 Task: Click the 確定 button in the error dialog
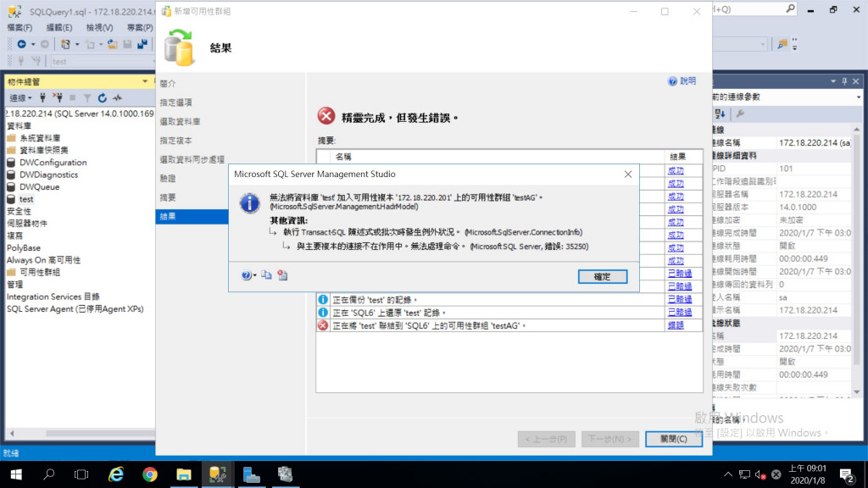pyautogui.click(x=603, y=277)
